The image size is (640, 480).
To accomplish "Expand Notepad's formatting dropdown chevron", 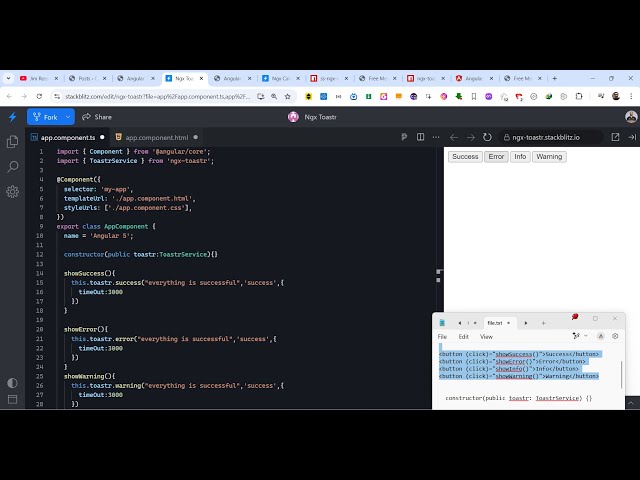I will [588, 336].
